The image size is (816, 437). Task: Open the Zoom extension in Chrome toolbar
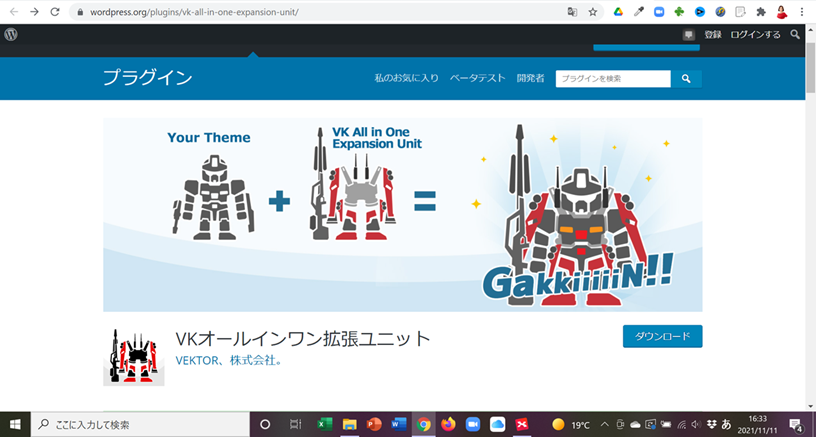click(659, 12)
